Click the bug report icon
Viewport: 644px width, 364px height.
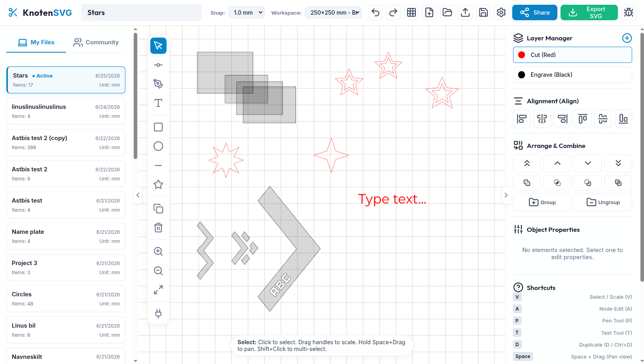pos(629,13)
